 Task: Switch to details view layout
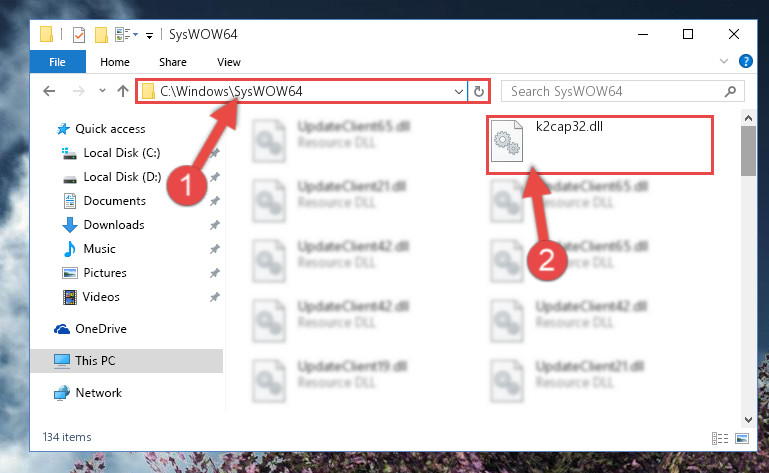coord(719,438)
